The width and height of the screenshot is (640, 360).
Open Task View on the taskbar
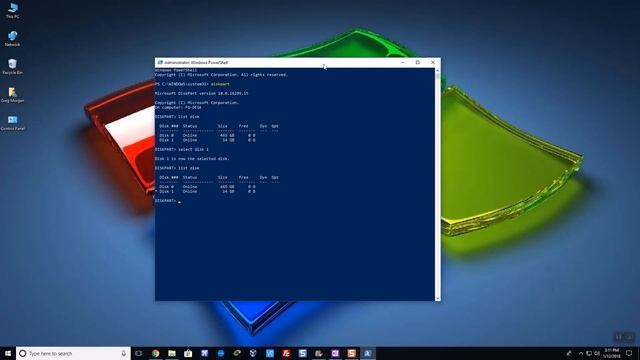(139, 353)
